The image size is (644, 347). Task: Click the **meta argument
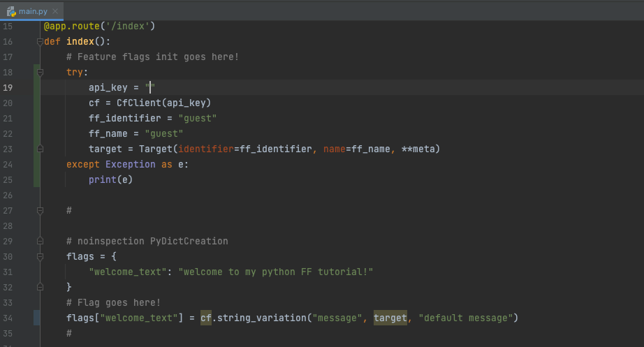pyautogui.click(x=418, y=149)
